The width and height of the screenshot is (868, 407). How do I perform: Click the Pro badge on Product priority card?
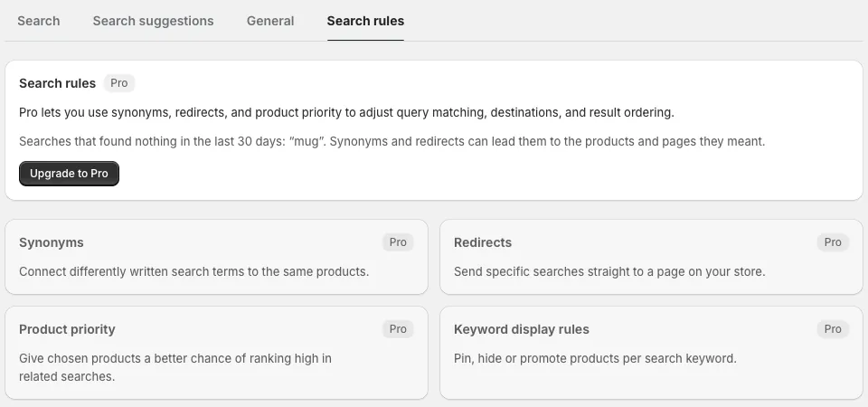click(398, 329)
